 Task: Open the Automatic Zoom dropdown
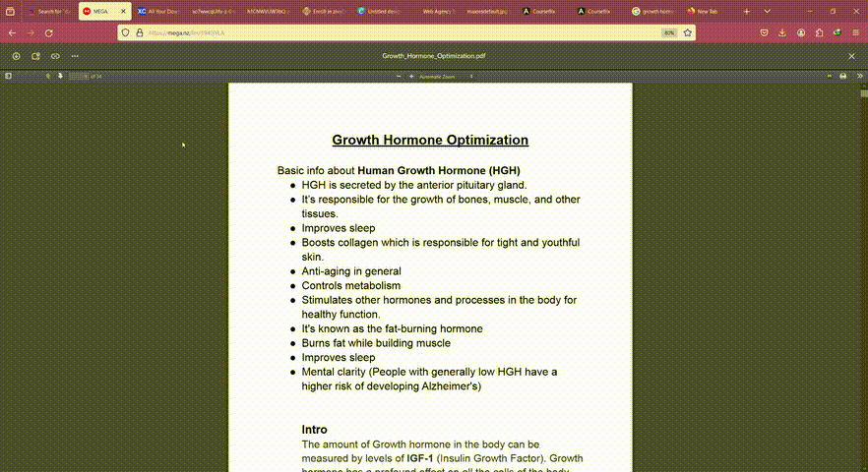pyautogui.click(x=446, y=77)
